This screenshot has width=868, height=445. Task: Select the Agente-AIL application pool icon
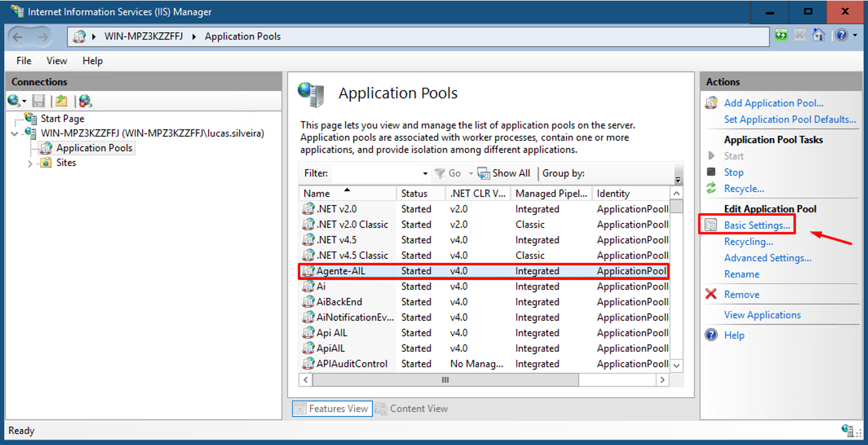point(308,271)
